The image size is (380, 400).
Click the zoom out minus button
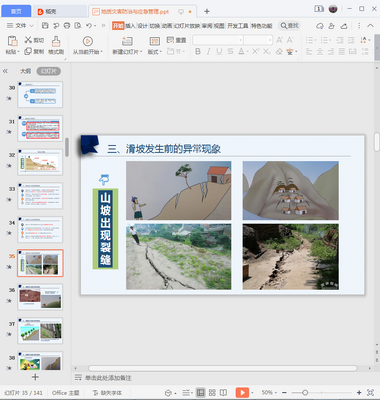coord(284,393)
